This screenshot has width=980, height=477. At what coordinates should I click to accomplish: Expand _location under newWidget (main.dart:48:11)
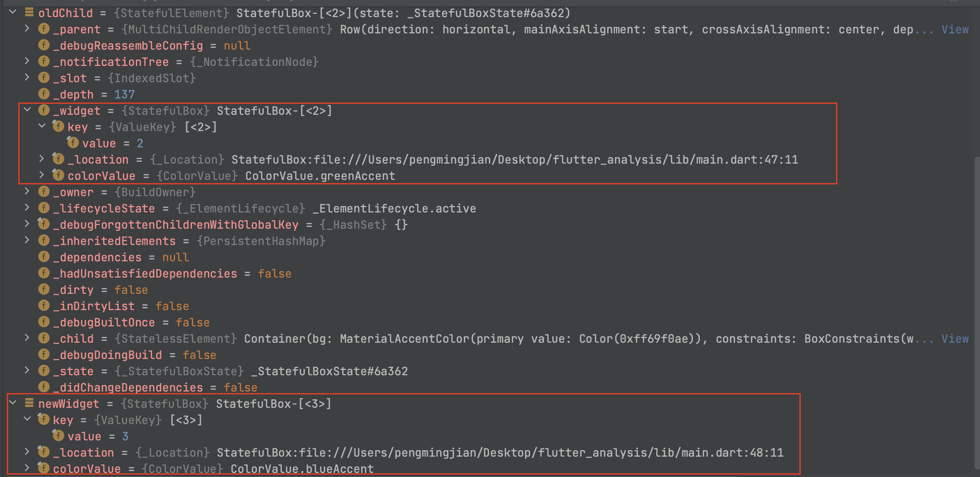coord(27,452)
